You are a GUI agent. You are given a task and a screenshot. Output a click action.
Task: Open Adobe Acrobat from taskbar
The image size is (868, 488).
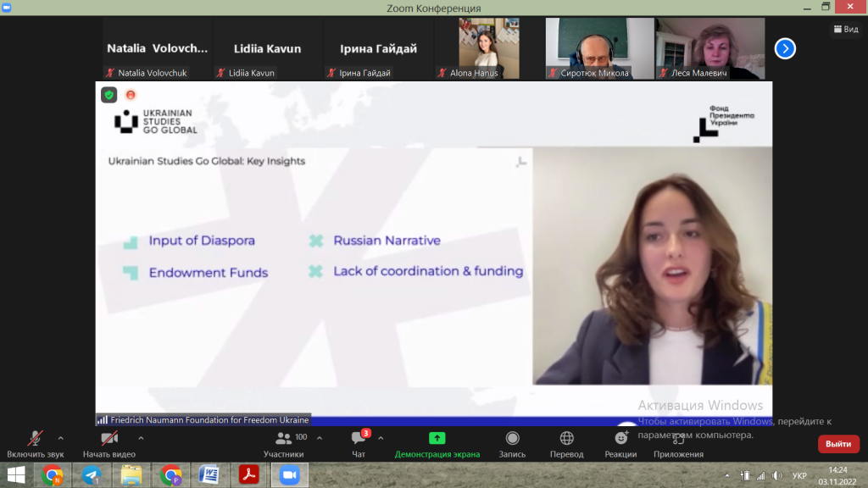click(x=249, y=475)
